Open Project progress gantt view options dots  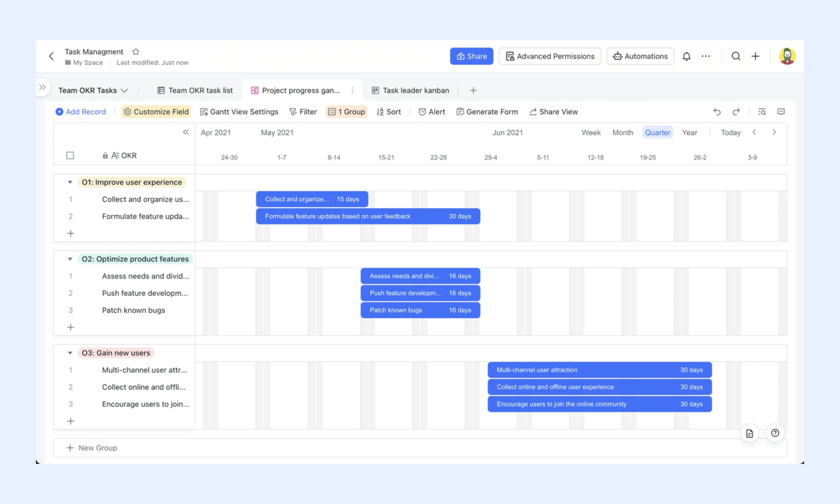tap(352, 90)
